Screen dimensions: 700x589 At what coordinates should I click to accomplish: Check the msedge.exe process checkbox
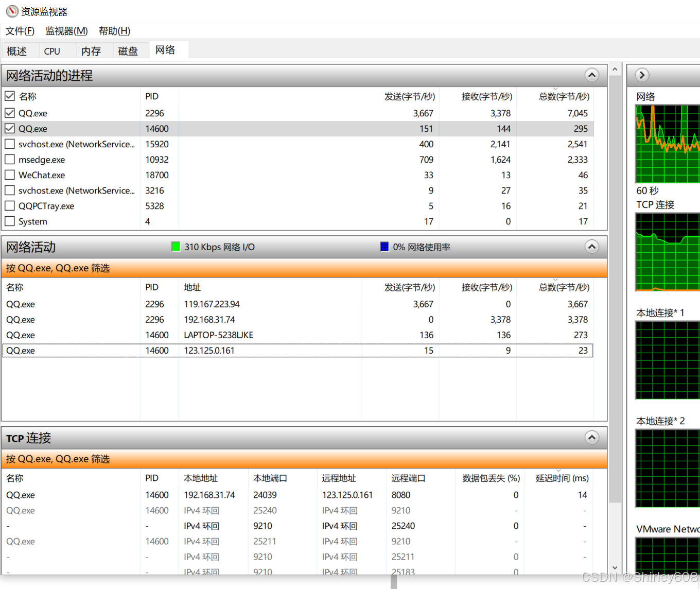(x=10, y=159)
